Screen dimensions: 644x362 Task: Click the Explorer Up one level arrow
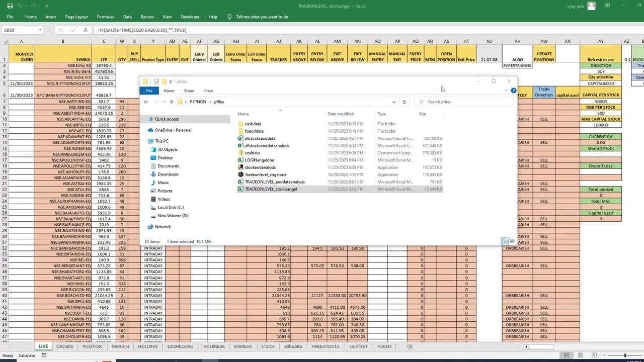pos(171,102)
